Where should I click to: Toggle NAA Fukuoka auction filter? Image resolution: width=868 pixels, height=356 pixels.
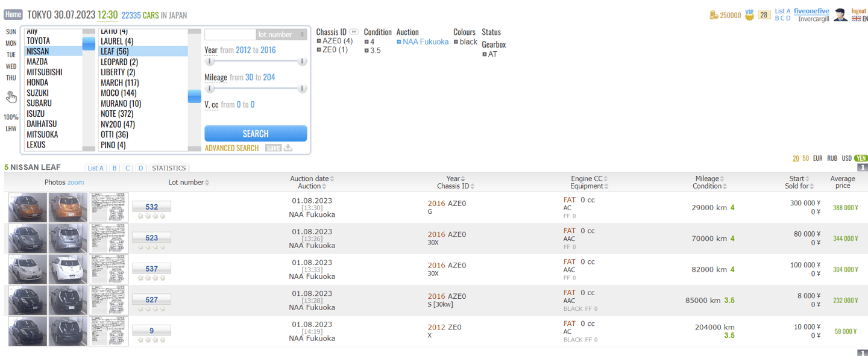423,42
